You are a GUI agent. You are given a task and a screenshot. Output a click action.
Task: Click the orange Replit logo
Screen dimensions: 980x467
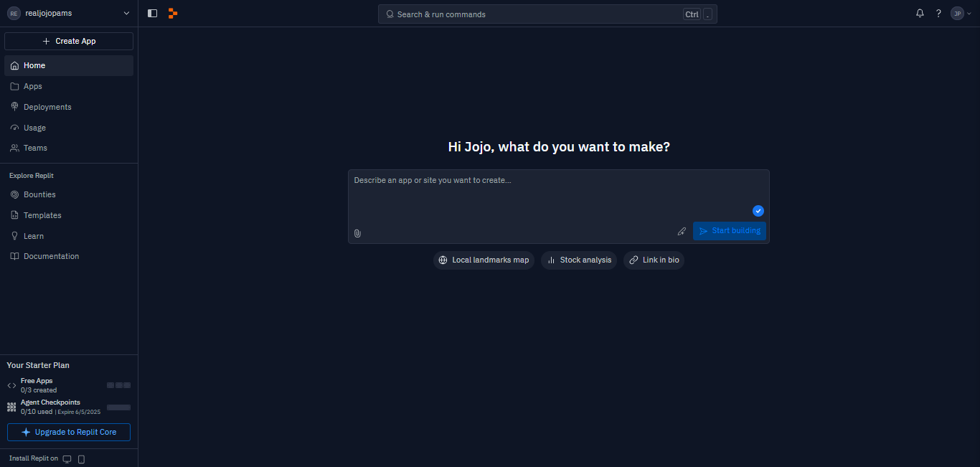173,13
